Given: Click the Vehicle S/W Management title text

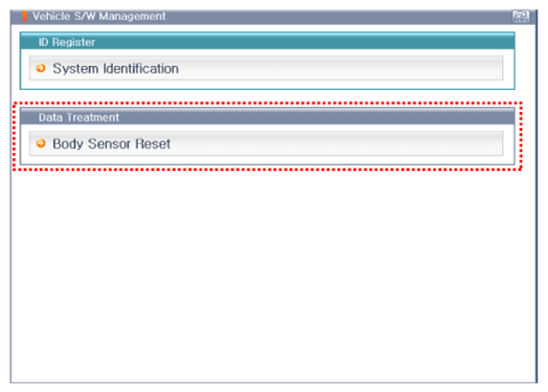Looking at the screenshot, I should [x=99, y=16].
